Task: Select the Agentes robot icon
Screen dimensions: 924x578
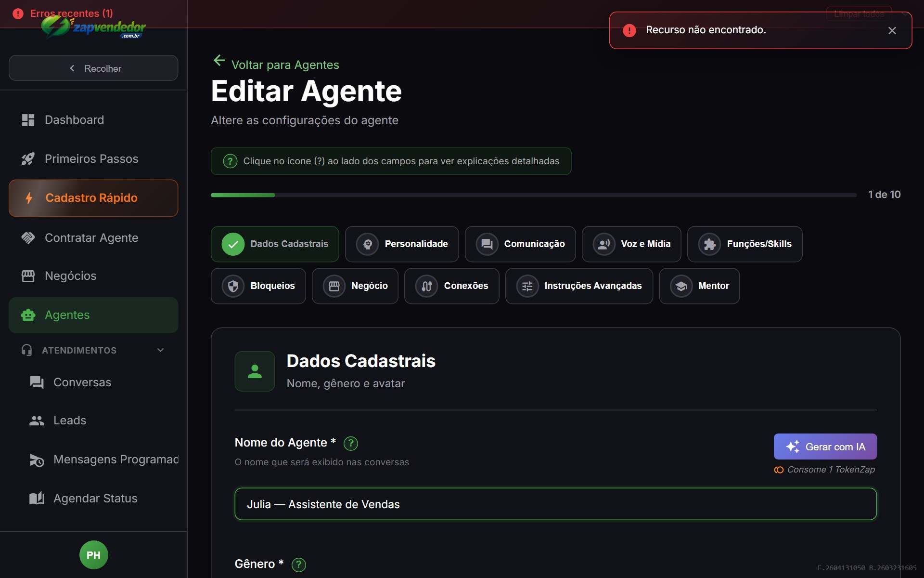Action: 27,315
